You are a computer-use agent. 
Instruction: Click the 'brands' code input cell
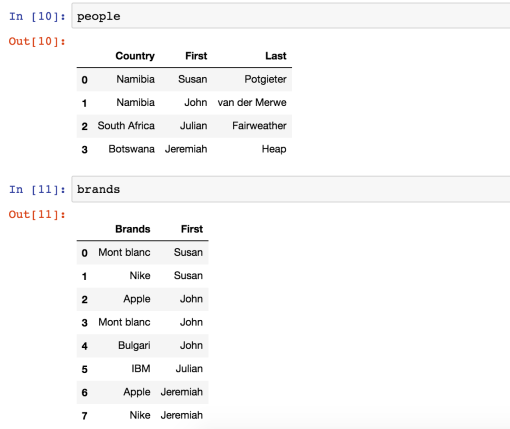point(291,189)
